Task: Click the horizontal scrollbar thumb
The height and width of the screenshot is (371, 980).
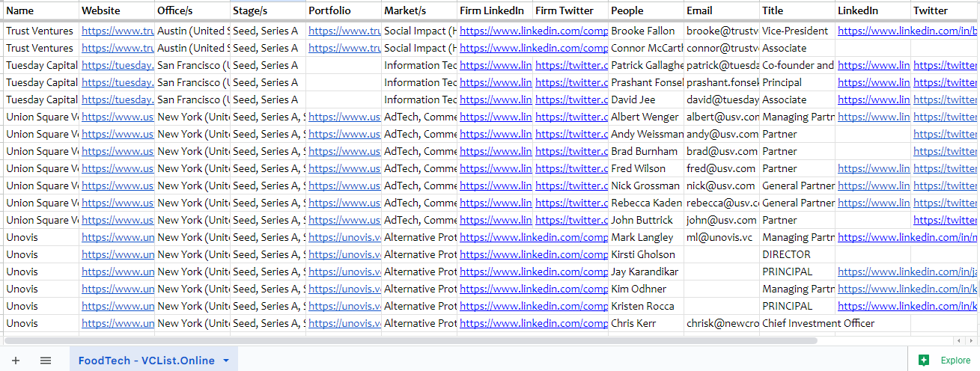Action: click(x=410, y=340)
